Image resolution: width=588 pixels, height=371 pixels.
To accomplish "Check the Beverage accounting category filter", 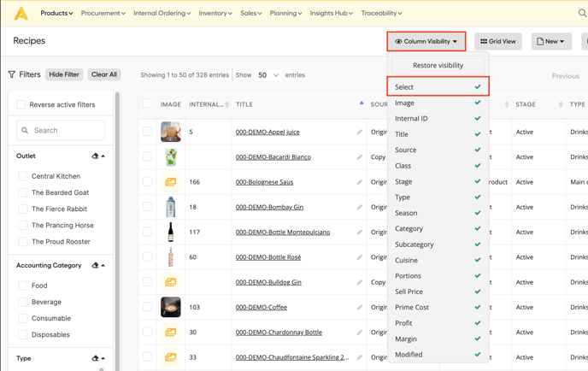I will (x=23, y=302).
